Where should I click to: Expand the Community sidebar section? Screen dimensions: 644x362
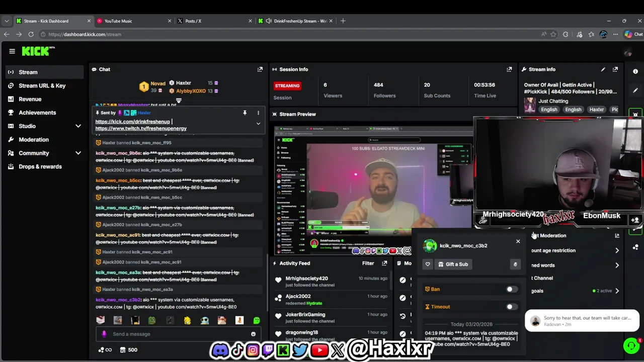coord(78,153)
